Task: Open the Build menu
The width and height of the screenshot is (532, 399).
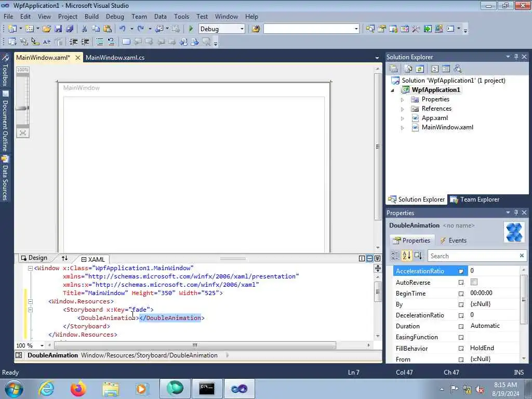Action: 91,16
